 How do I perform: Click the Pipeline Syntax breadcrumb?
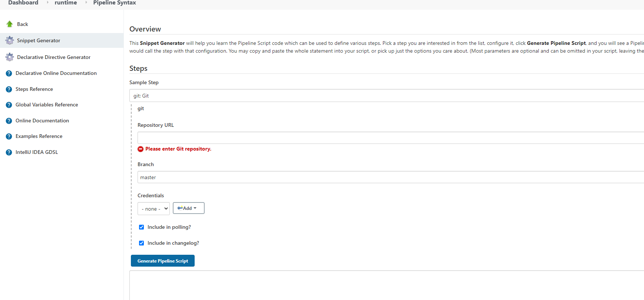point(115,3)
